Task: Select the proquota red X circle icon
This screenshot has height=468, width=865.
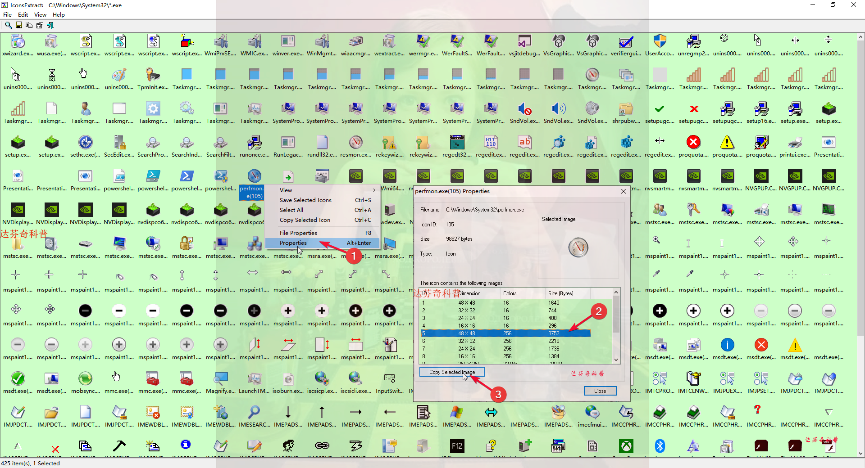Action: tap(693, 142)
